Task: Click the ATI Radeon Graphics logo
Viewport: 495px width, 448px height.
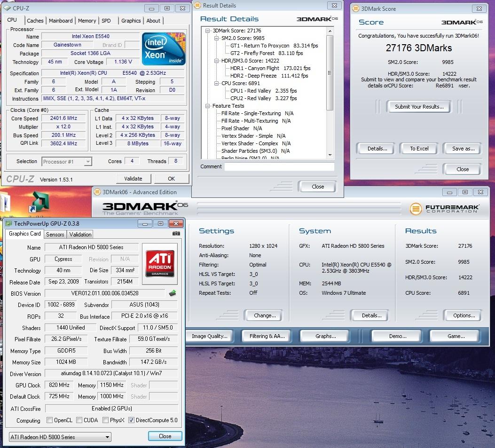Action: (160, 264)
